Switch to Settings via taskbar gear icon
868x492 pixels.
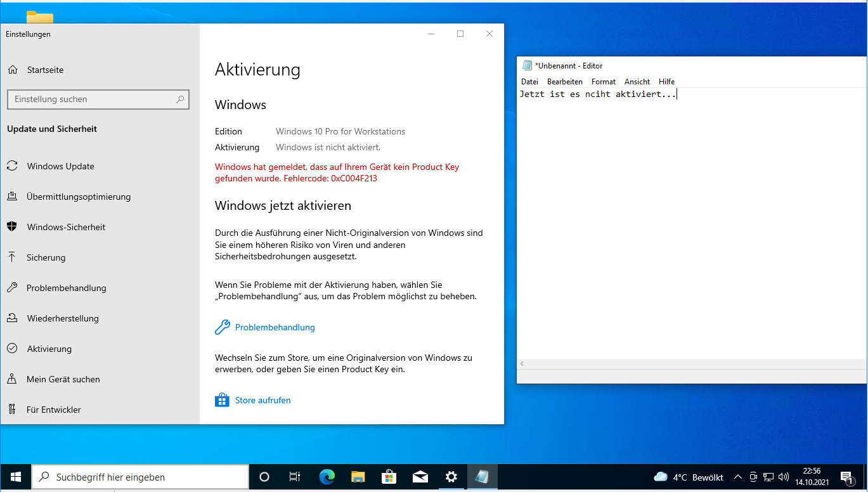(451, 477)
